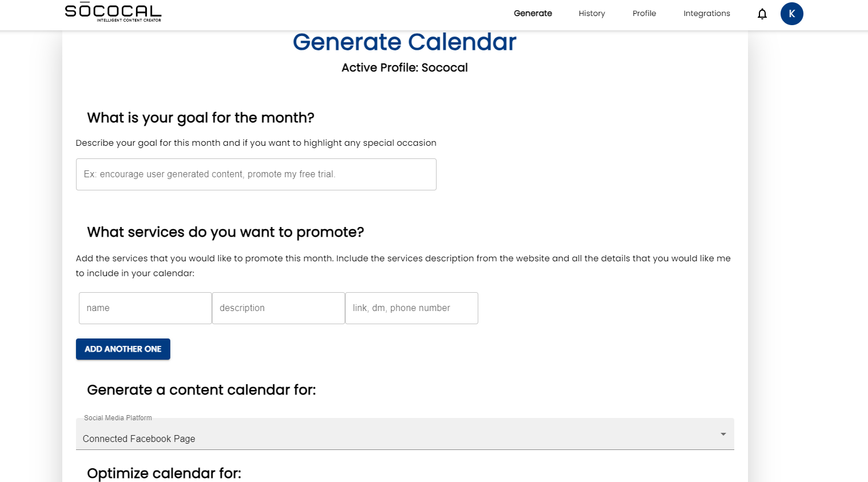
Task: Focus the monthly goal input field
Action: 256,174
